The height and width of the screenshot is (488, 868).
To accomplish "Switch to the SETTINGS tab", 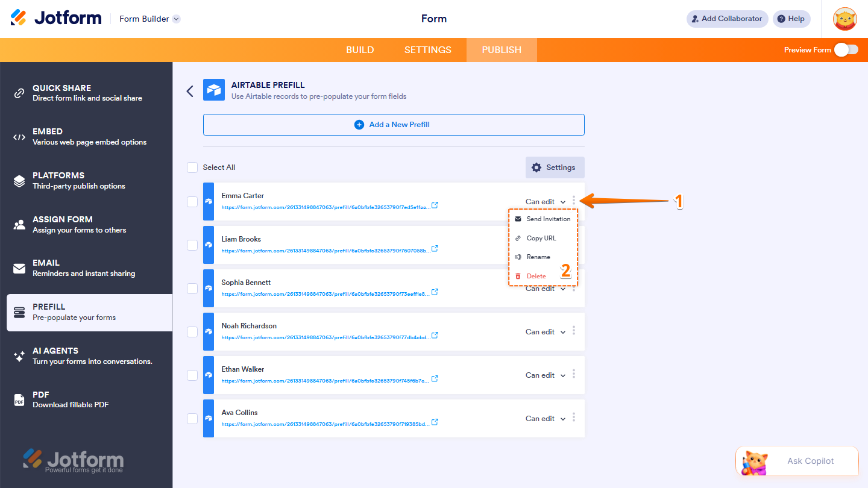I will [x=428, y=50].
